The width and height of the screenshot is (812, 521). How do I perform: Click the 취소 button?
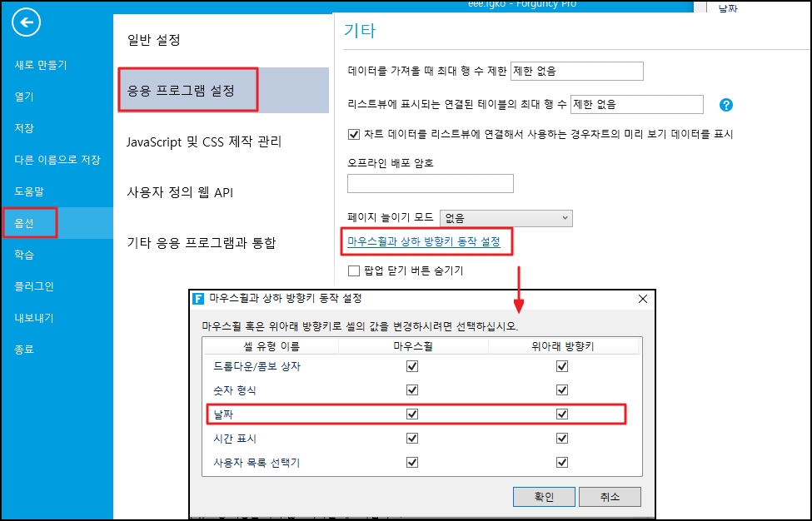click(610, 497)
